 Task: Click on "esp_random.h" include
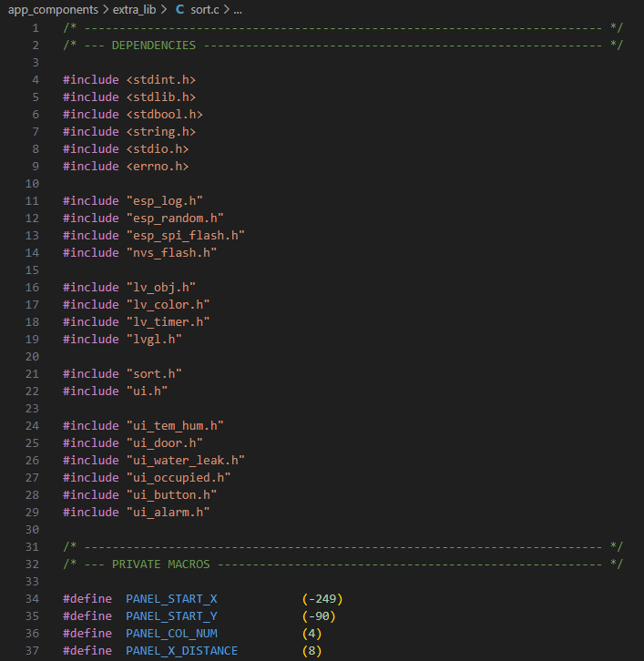[x=175, y=219]
